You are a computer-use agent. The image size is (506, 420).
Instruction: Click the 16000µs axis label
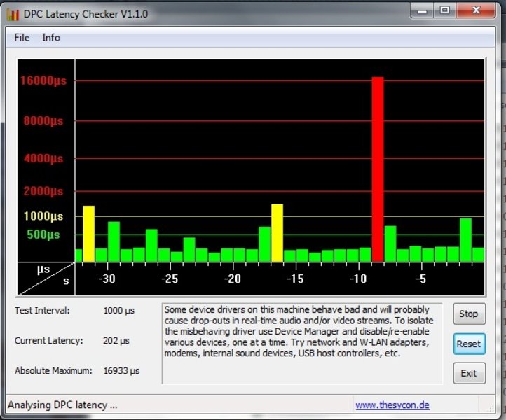pos(43,80)
